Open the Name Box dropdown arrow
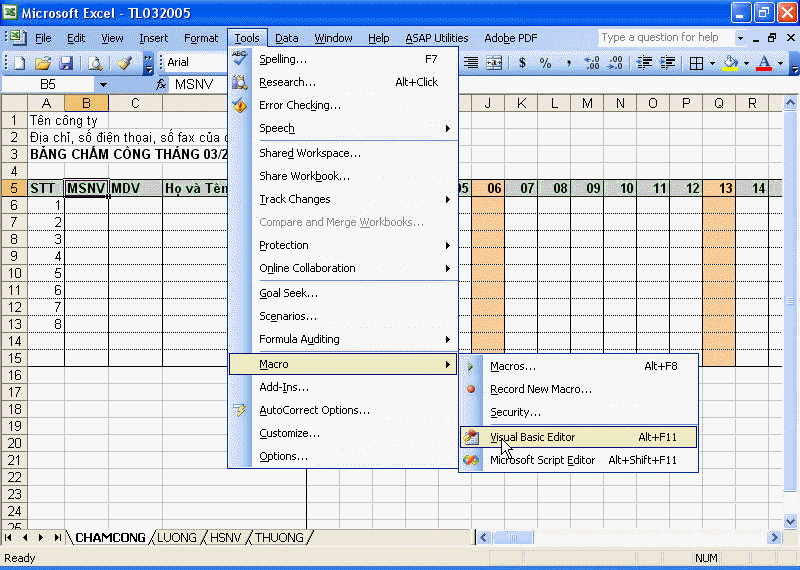The image size is (800, 570). click(x=103, y=85)
